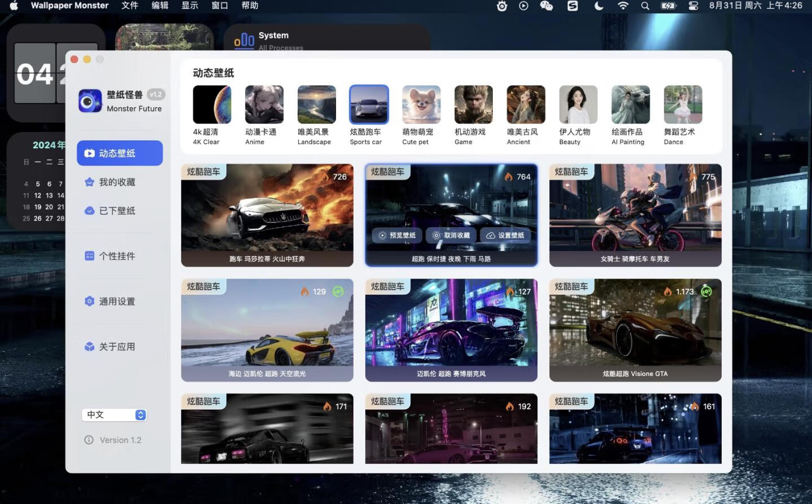Open the 炫酷超跑 Visione GTA wallpaper

pos(636,330)
